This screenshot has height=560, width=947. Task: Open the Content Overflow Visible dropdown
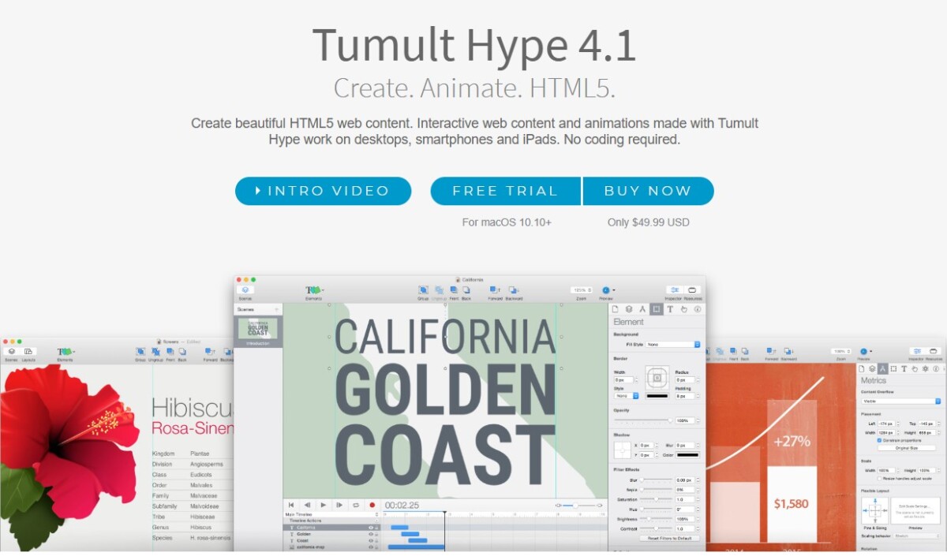(900, 401)
